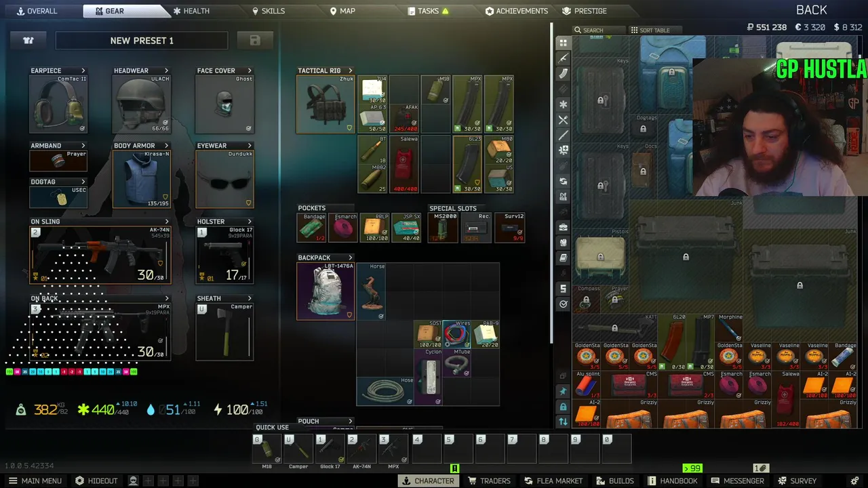Filter stash by the checkmark-circle tasks icon

click(563, 304)
